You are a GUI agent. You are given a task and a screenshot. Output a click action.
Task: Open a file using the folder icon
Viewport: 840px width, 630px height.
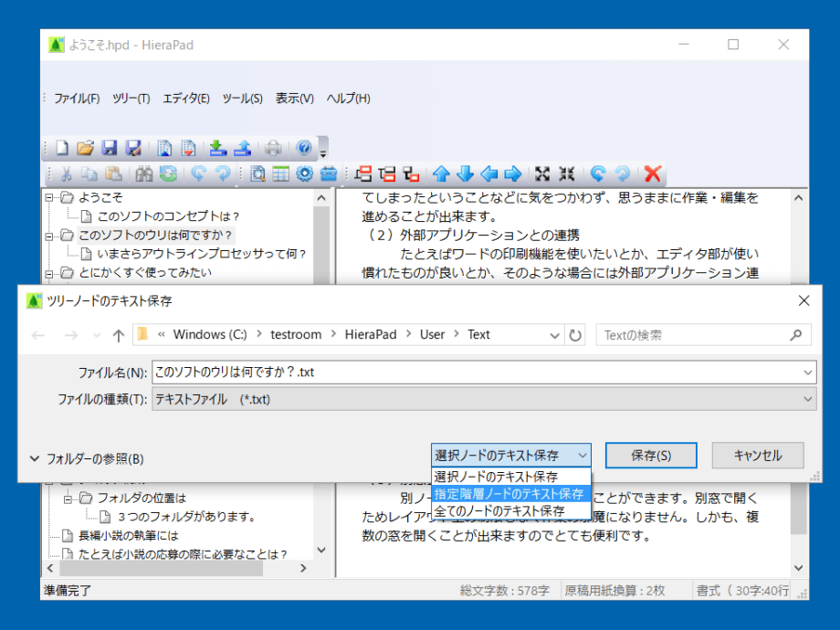(x=85, y=148)
